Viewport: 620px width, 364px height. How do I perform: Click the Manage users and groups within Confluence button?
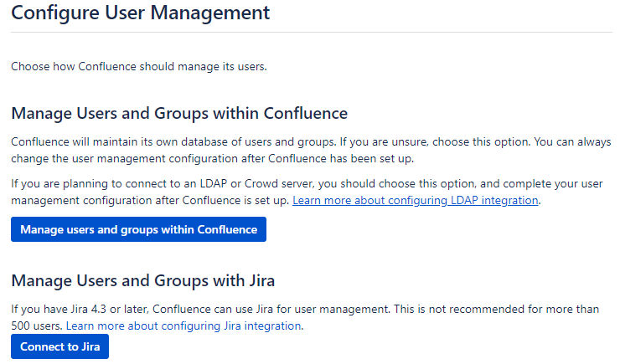(x=138, y=229)
